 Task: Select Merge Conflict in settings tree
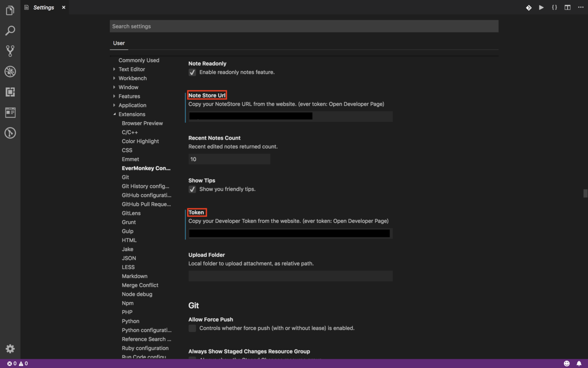click(140, 285)
